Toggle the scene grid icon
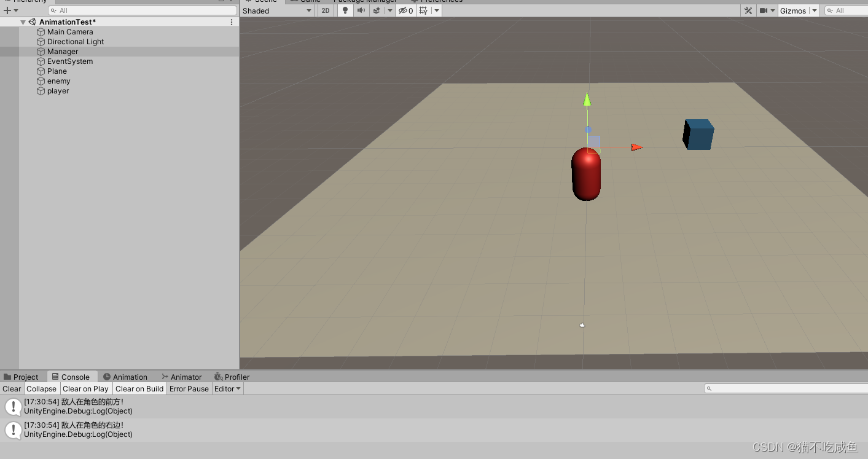Viewport: 868px width, 459px height. pyautogui.click(x=424, y=10)
